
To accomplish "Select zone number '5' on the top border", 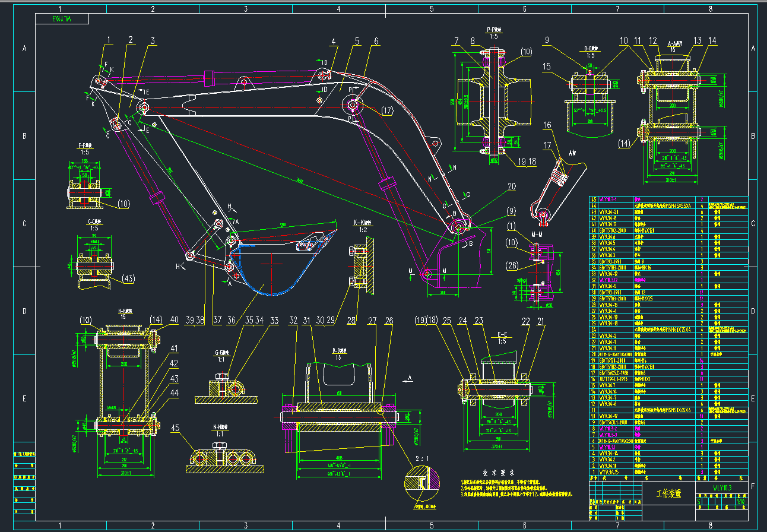I will (432, 9).
